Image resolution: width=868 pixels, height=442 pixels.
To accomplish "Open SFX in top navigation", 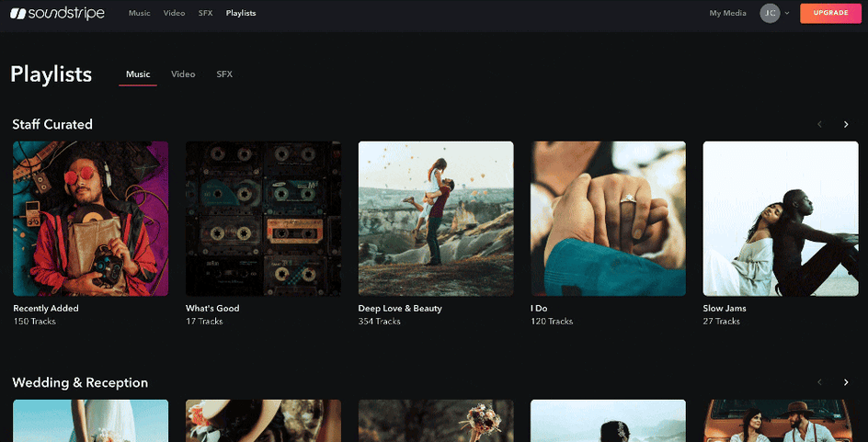I will [x=205, y=13].
